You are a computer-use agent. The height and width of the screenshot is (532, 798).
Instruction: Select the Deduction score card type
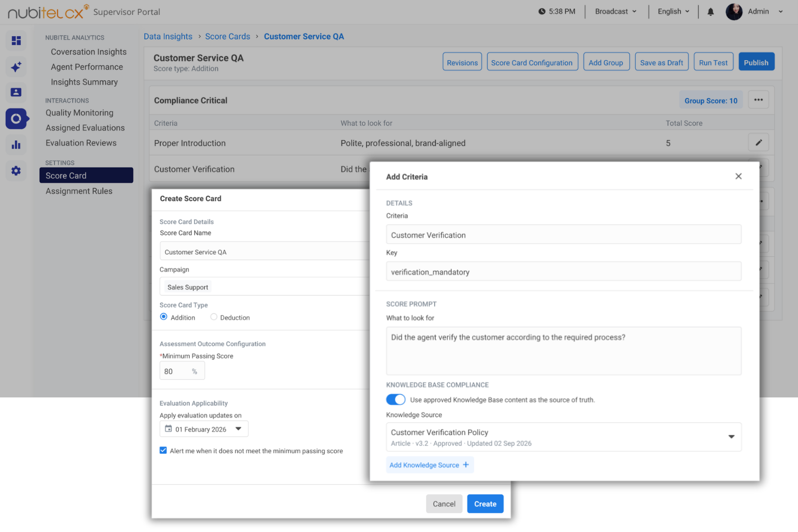(214, 317)
